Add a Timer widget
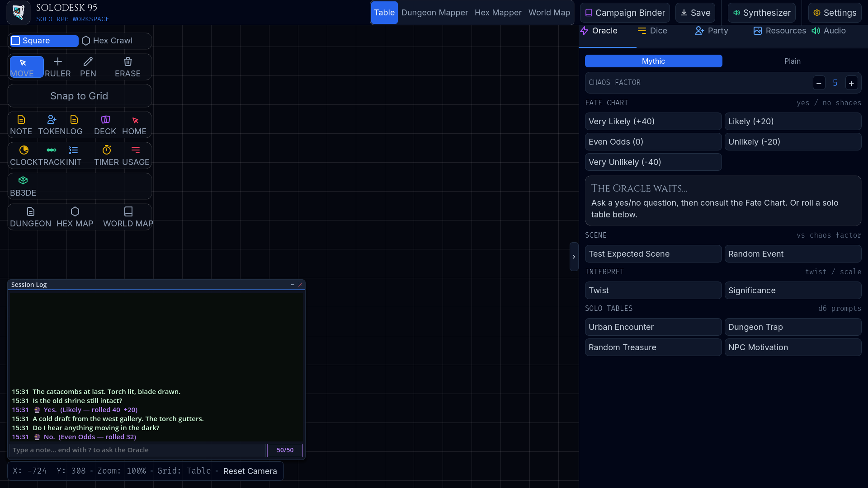The height and width of the screenshot is (488, 868). tap(107, 155)
